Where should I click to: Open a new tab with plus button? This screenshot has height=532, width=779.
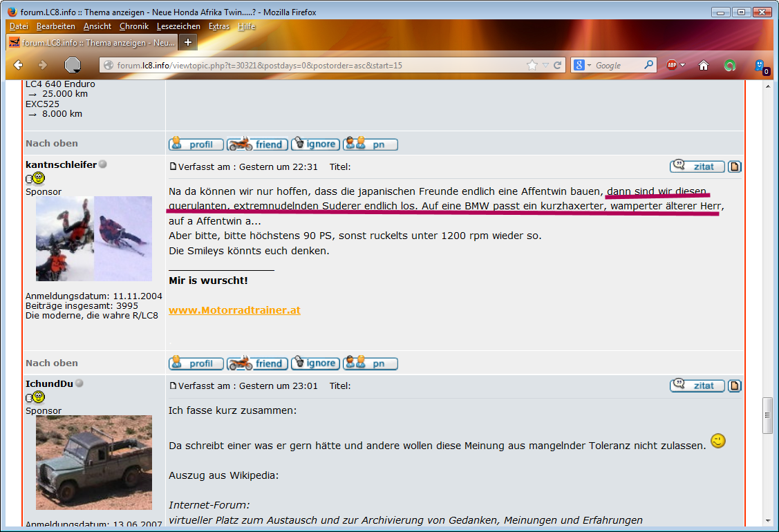click(187, 42)
